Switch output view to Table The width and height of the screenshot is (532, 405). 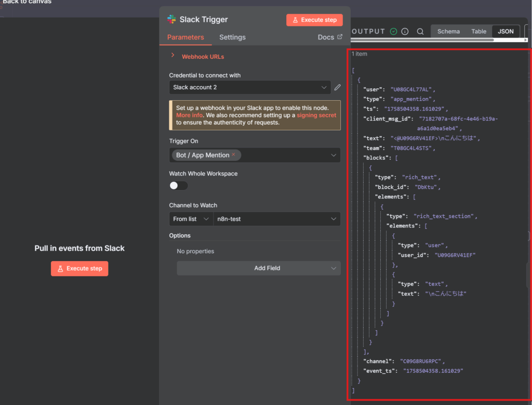[x=478, y=31]
